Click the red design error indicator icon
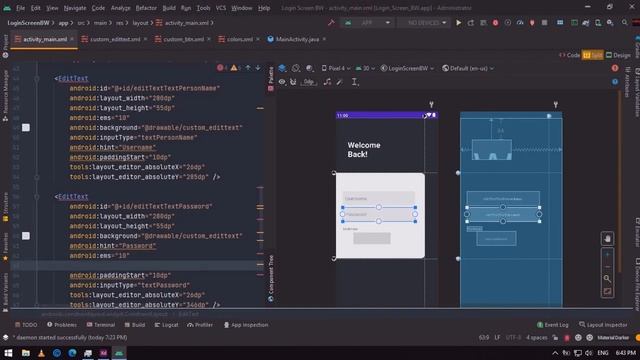 pos(615,68)
